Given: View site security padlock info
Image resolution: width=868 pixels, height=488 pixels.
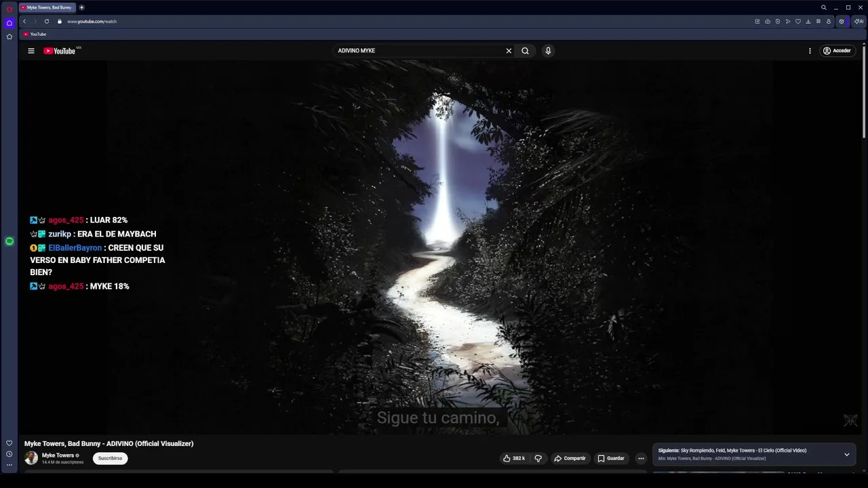Looking at the screenshot, I should tap(60, 21).
